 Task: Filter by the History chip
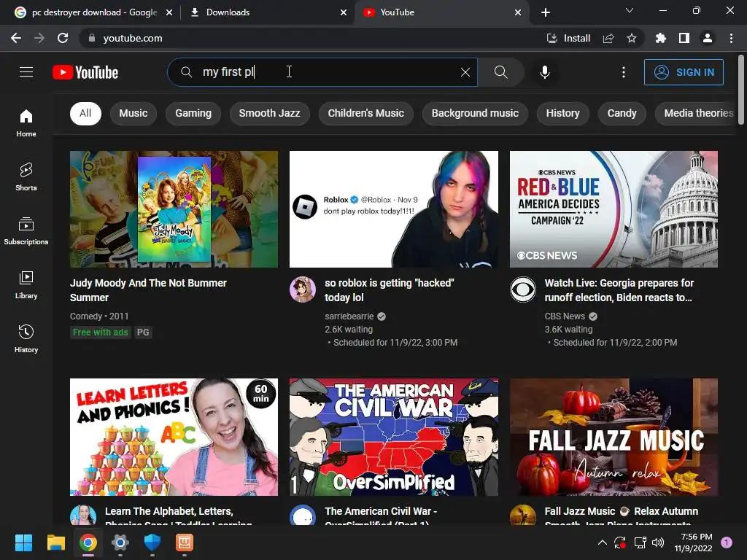tap(562, 113)
